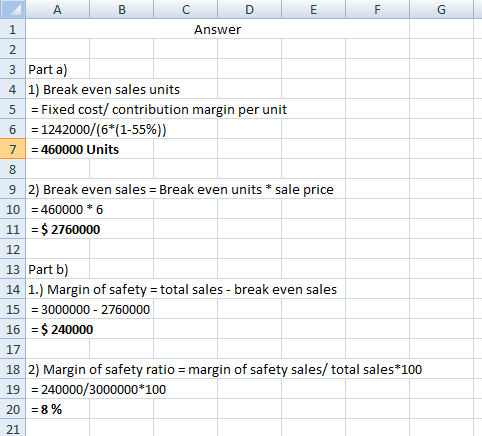Screen dimensions: 482x436
Task: Click '2) Break even sales = Break even units' cell
Action: [181, 189]
